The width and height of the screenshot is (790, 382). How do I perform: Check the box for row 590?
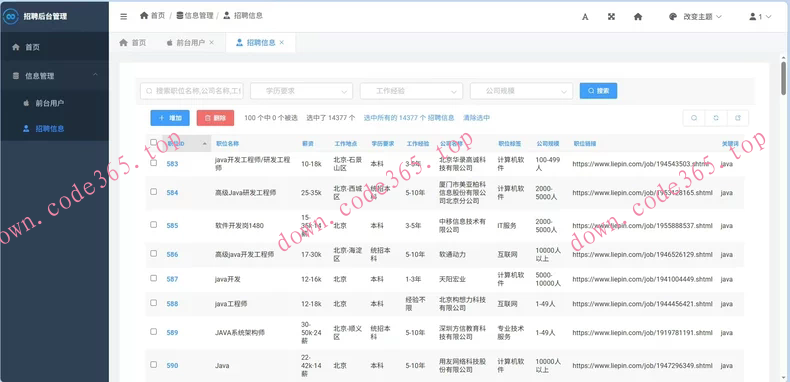[154, 364]
